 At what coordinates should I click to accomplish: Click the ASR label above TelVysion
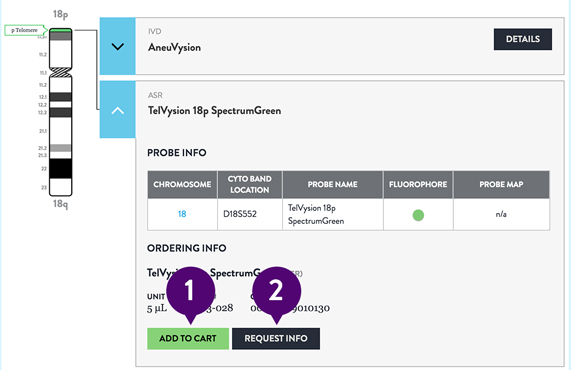(x=155, y=95)
